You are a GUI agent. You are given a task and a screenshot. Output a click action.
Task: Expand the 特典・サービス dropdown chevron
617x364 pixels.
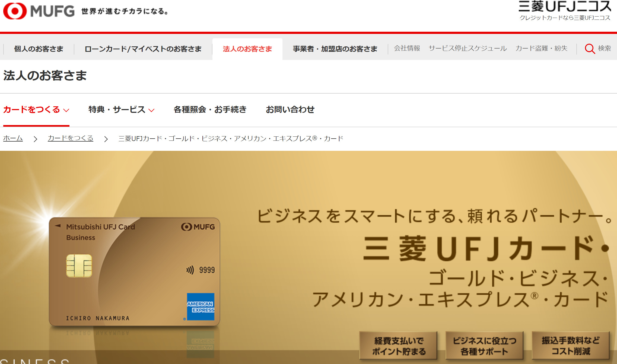(x=151, y=110)
